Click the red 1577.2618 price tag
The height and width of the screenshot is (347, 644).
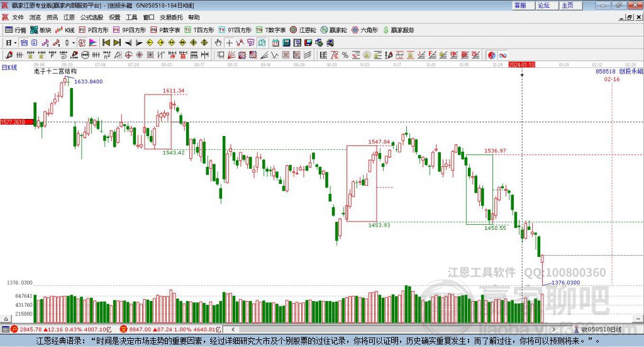click(x=17, y=122)
